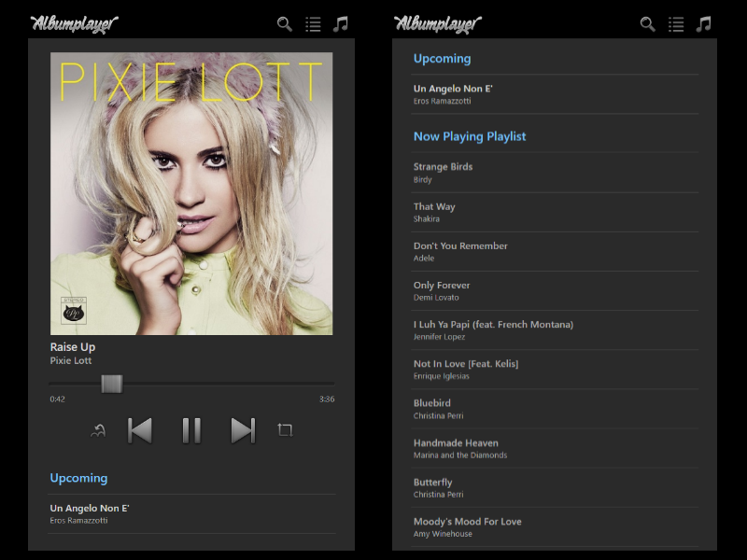Click the artist name Pixie Lott below the cover
Screen dimensions: 747x560
pos(71,361)
